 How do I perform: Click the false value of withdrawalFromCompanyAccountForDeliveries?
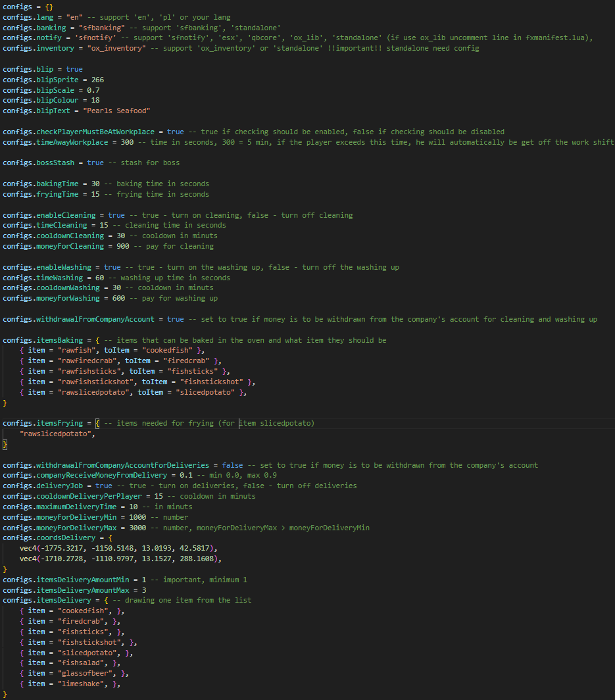pos(232,464)
